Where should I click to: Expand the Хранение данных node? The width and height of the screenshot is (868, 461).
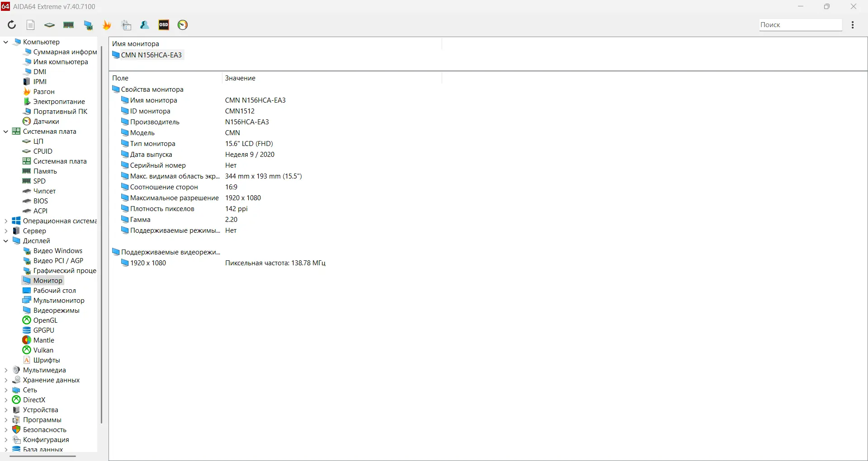(6, 380)
